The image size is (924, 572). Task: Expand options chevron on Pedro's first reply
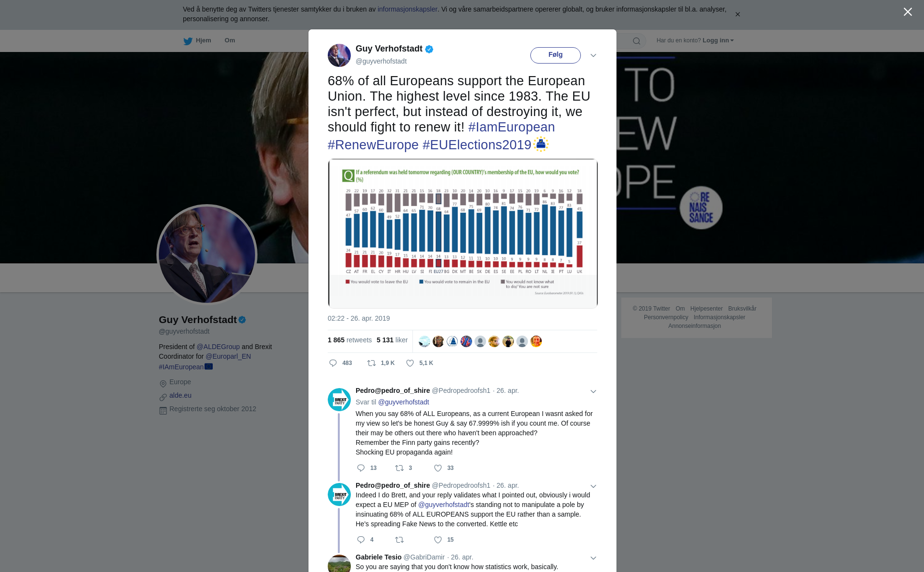click(x=593, y=391)
